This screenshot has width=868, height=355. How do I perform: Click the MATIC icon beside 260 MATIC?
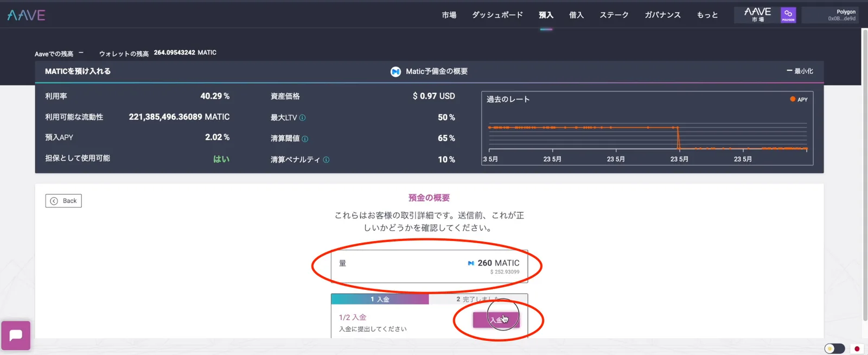[471, 263]
